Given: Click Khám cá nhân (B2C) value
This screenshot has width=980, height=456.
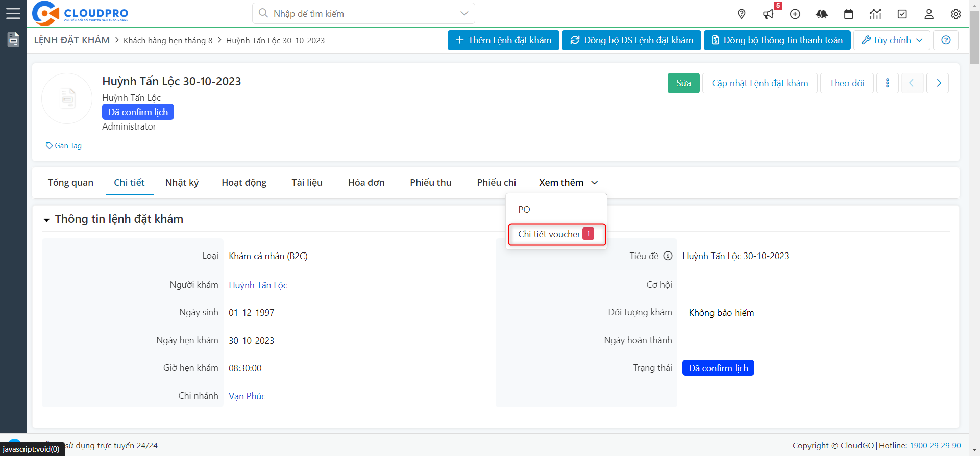Looking at the screenshot, I should tap(268, 256).
